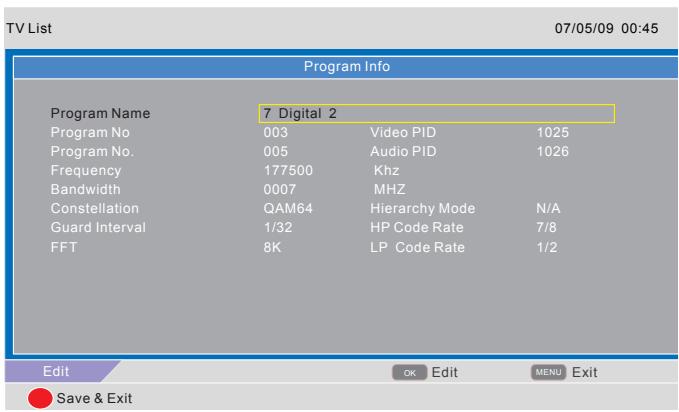Click the 'Bandwidth' label
This screenshot has width=679, height=412.
85,190
